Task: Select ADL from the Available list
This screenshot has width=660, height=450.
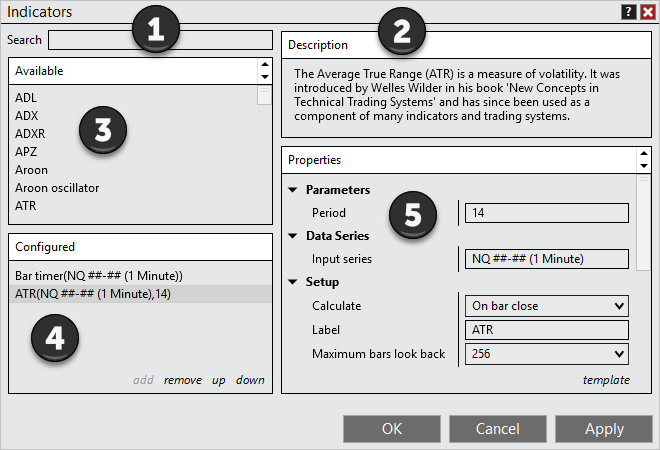Action: point(26,98)
